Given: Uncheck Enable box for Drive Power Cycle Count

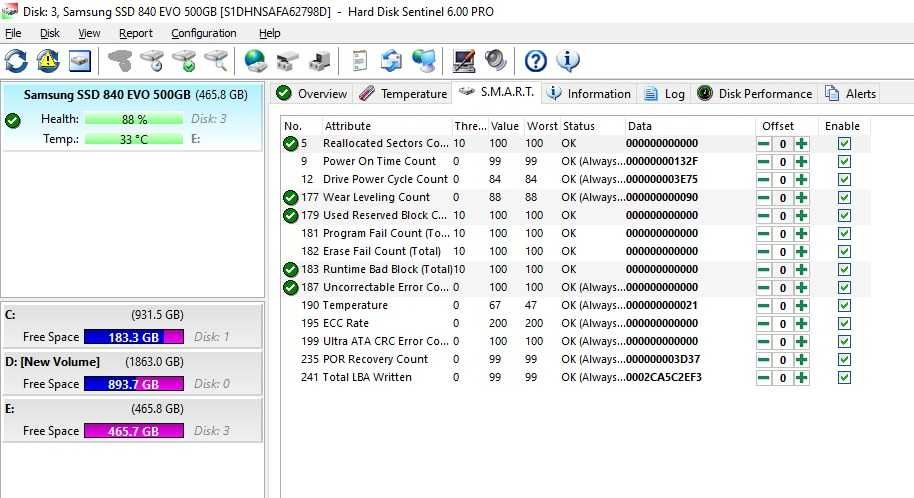Looking at the screenshot, I should point(844,180).
